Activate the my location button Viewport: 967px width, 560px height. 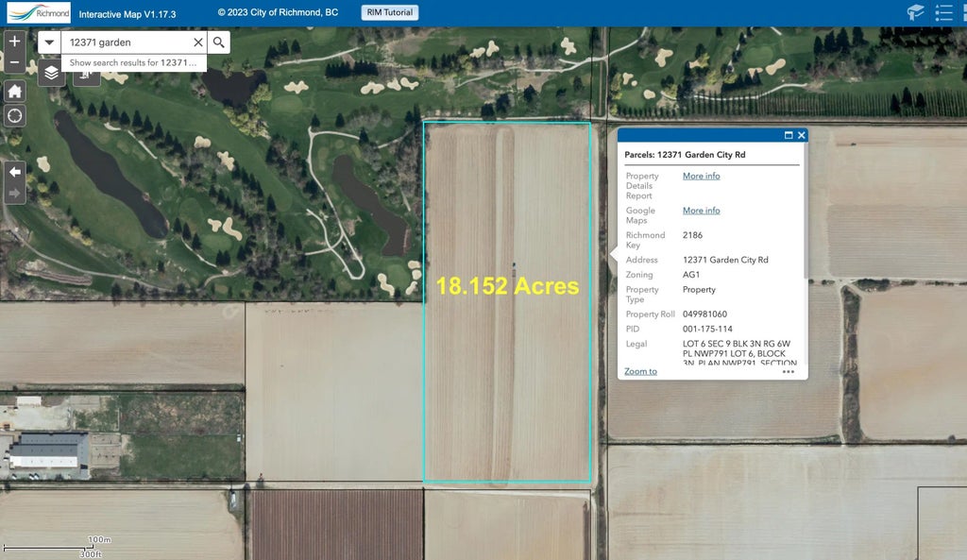(x=14, y=115)
